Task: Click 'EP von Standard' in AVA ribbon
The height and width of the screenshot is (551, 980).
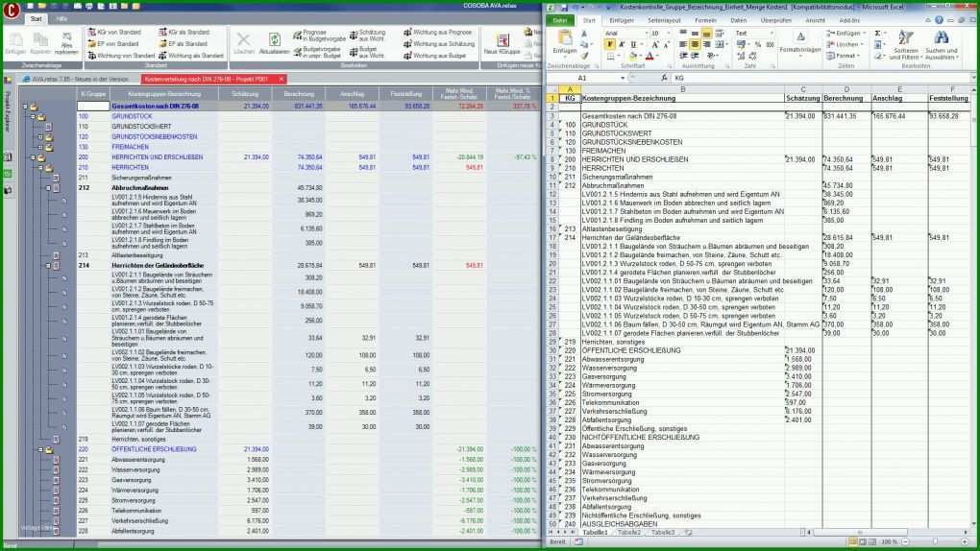Action: coord(113,44)
